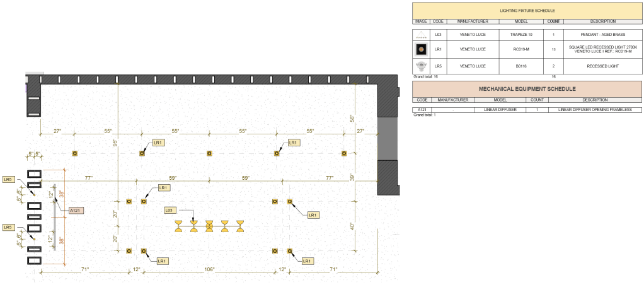The image size is (644, 287).
Task: Select the LR1 recessed light image in schedule
Action: click(420, 49)
